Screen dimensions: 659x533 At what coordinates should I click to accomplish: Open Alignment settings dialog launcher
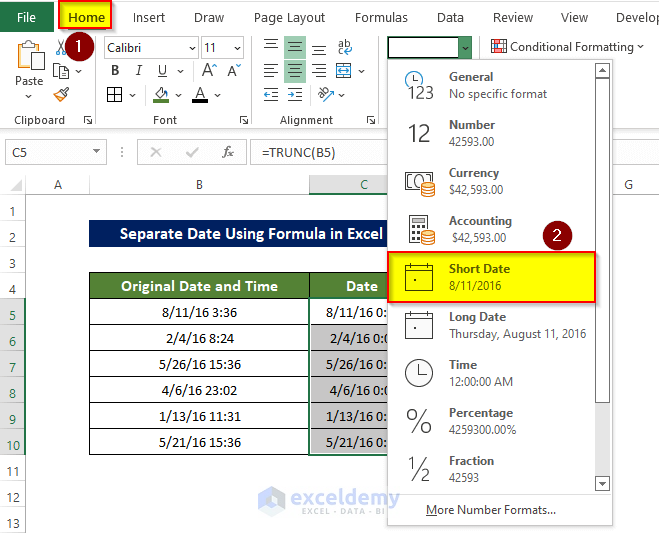pos(371,121)
